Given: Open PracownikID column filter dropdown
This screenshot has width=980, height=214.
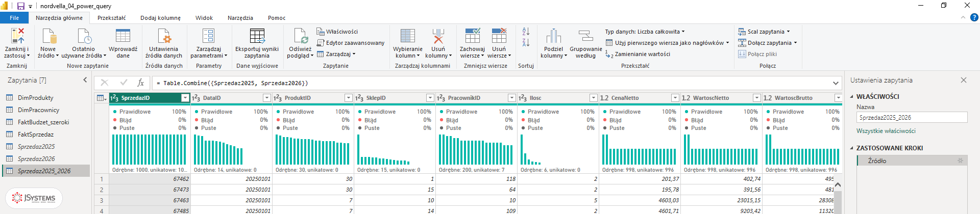Looking at the screenshot, I should point(511,98).
